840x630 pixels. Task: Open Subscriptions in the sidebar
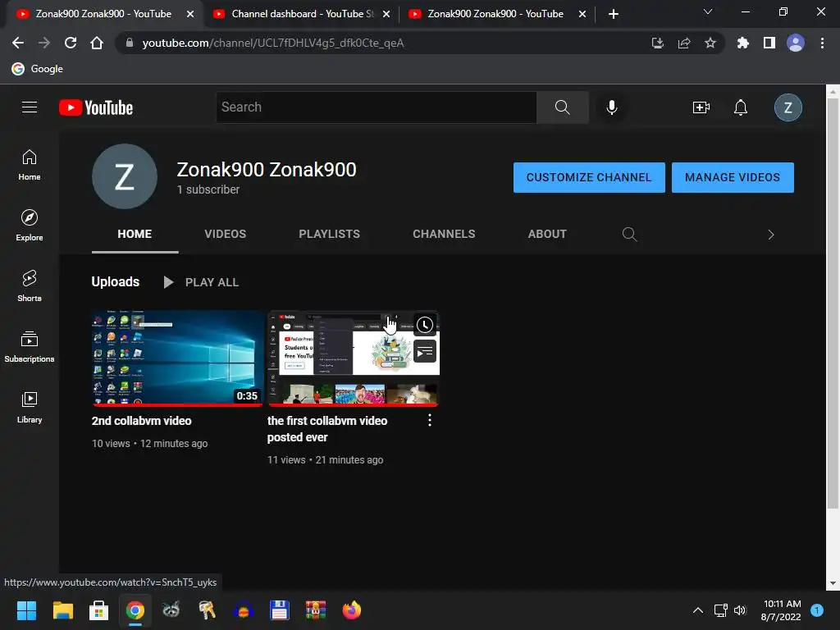30,347
